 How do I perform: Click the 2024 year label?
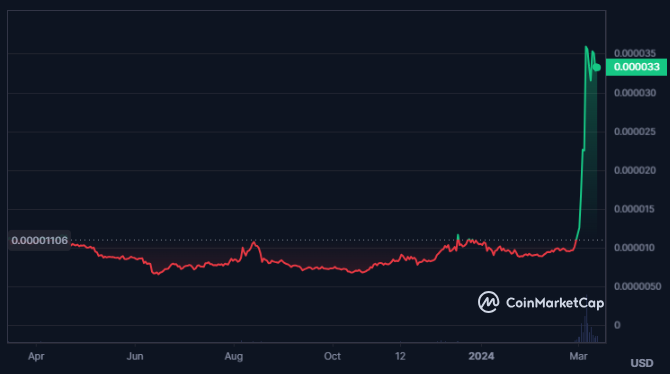click(x=481, y=356)
